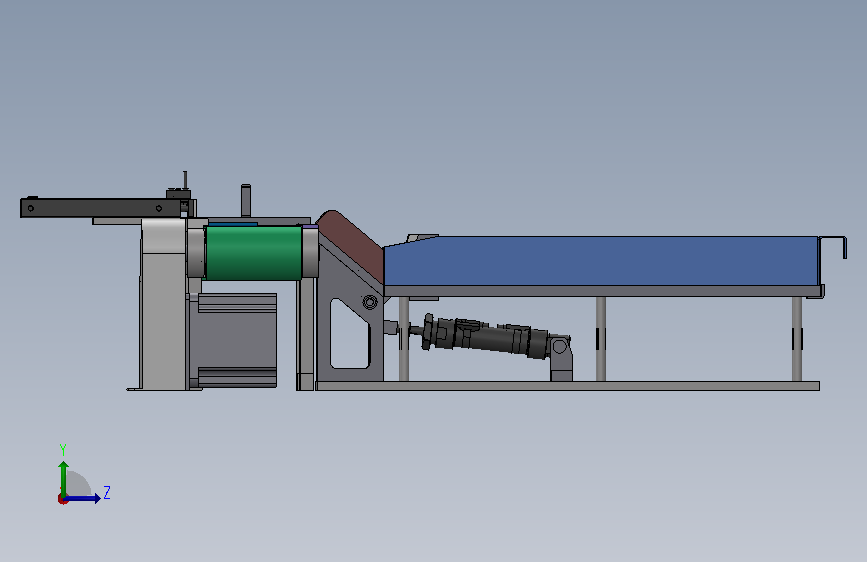Image resolution: width=867 pixels, height=562 pixels.
Task: Pick the gray frame rail under the blue top
Action: click(603, 292)
